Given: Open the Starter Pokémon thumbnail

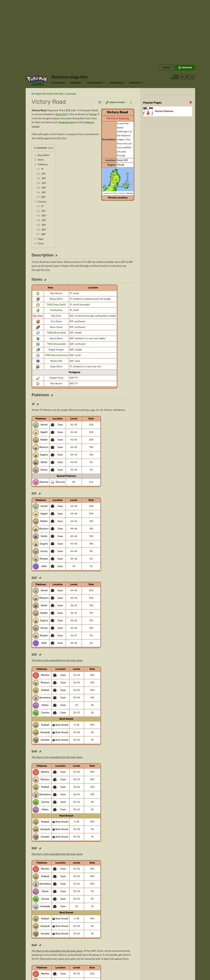Looking at the screenshot, I should tap(148, 111).
